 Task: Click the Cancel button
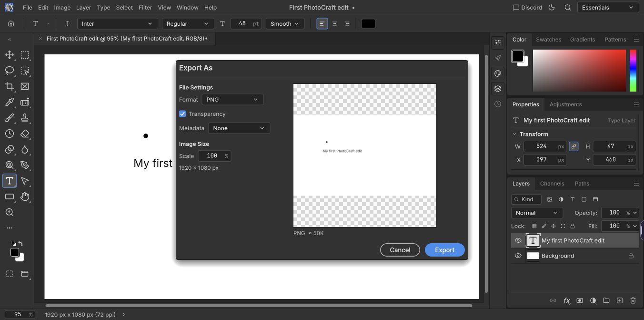coord(400,250)
